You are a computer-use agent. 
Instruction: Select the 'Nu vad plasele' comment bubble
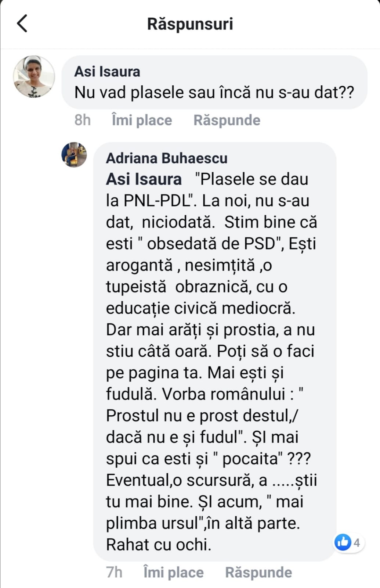coord(214,82)
